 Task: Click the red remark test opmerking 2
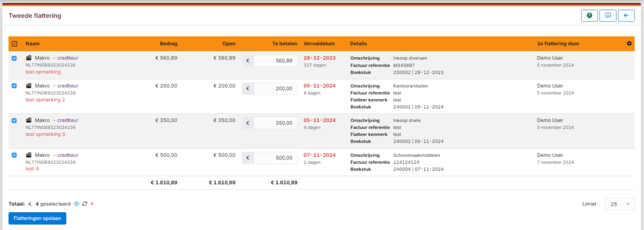(x=45, y=100)
